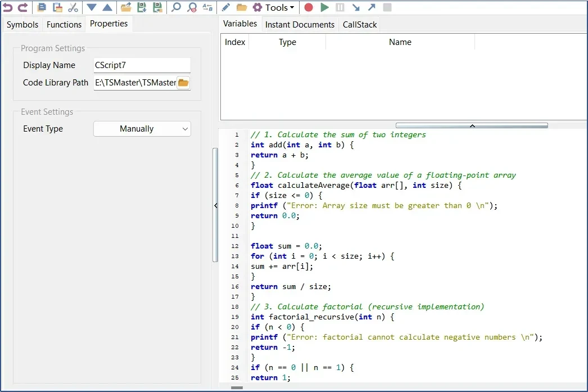Viewport: 588px width, 392px height.
Task: Browse for Code Library Path folder
Action: [183, 83]
